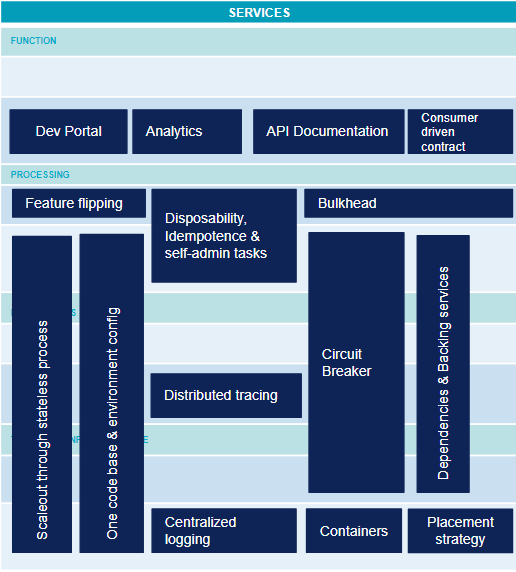This screenshot has height=572, width=516.
Task: Click the Circuit Breaker block
Action: tap(356, 362)
